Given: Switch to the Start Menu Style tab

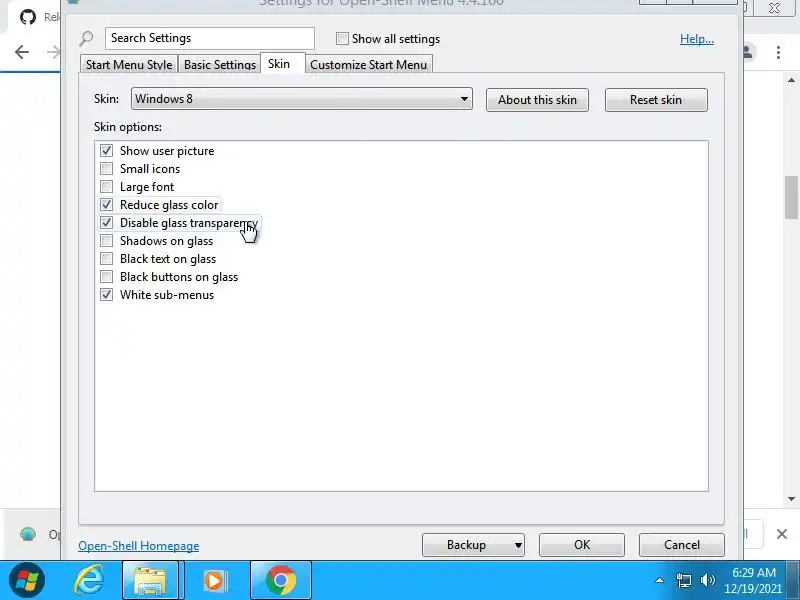Looking at the screenshot, I should (x=129, y=65).
